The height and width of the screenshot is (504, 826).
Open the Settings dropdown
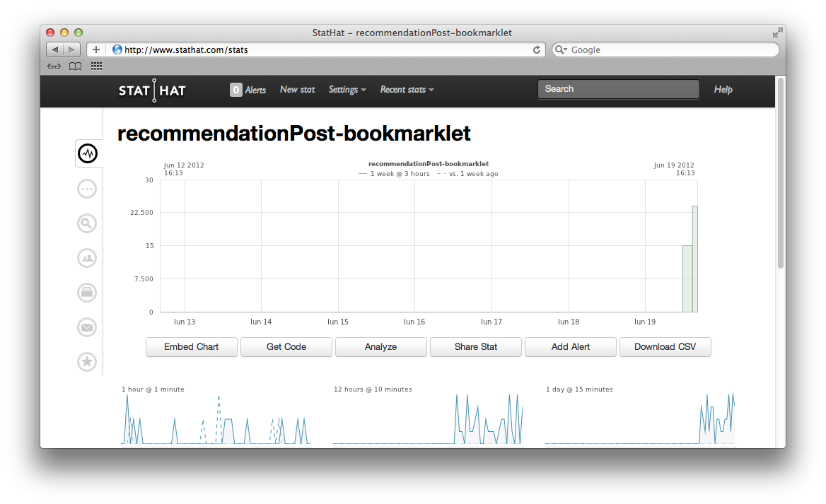click(x=347, y=90)
